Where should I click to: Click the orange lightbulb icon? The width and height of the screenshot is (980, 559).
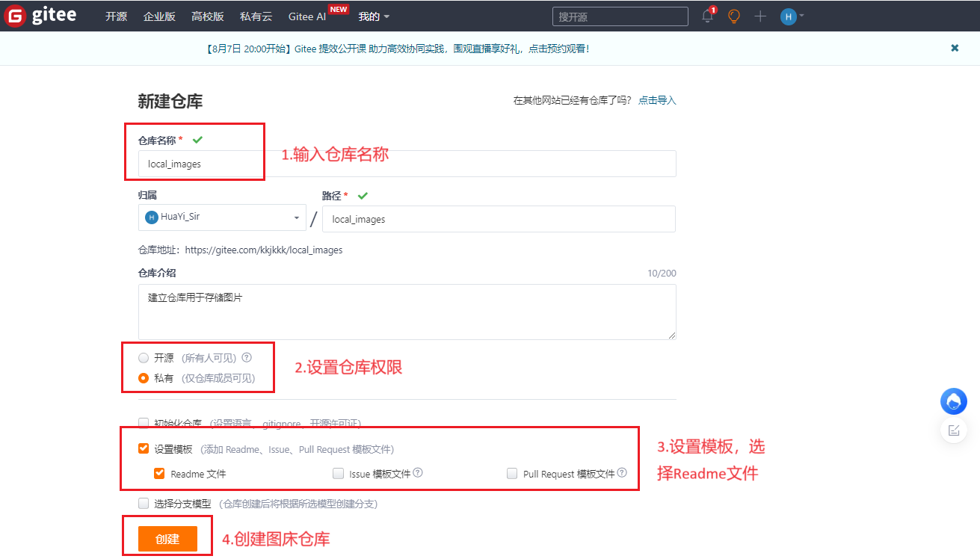coord(734,16)
